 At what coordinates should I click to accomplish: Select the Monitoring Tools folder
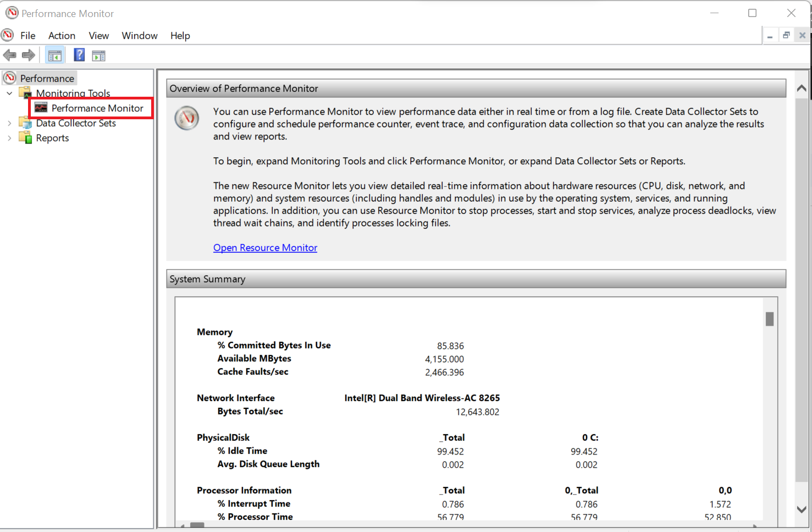(73, 93)
